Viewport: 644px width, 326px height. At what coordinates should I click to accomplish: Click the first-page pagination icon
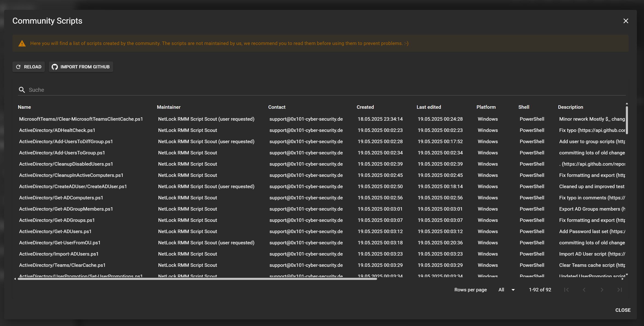coord(566,290)
